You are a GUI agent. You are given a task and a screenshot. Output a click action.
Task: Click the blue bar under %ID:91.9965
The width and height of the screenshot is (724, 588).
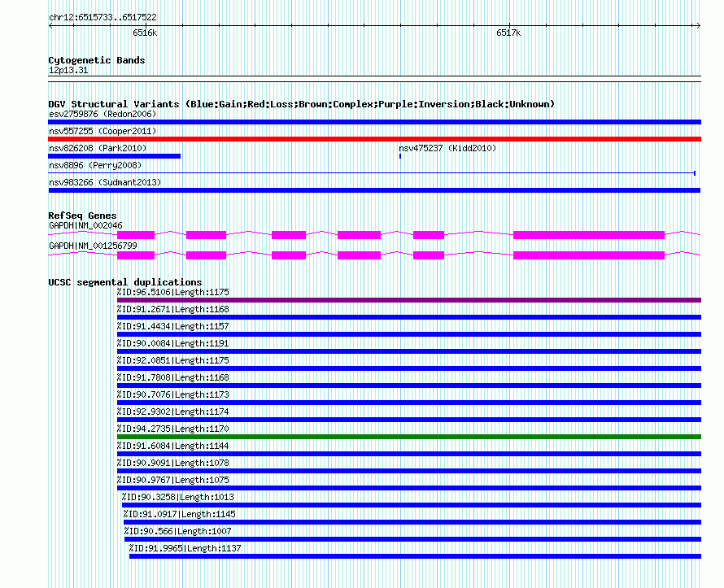[x=415, y=556]
